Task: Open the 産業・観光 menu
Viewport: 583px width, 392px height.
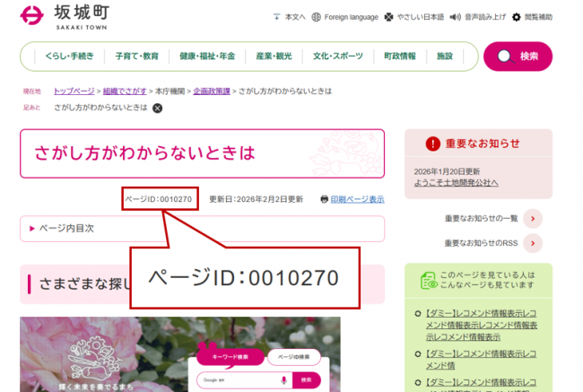Action: pos(274,57)
